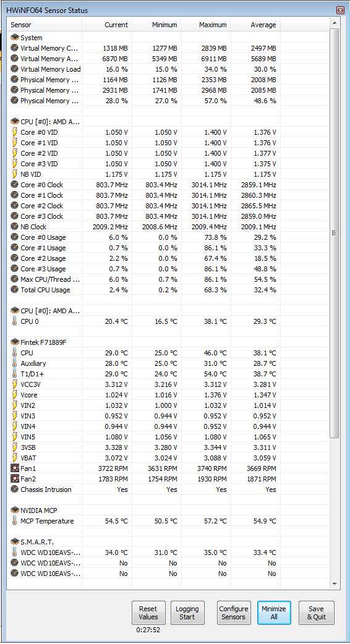Start logging with Logging Start button
The height and width of the screenshot is (644, 350).
coord(187,612)
